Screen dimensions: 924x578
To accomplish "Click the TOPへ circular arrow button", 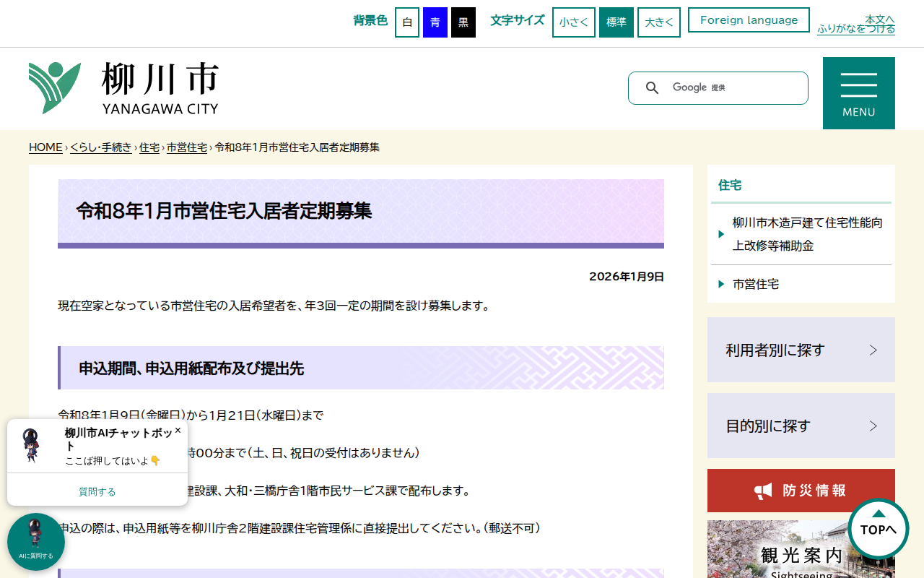I will coord(878,529).
